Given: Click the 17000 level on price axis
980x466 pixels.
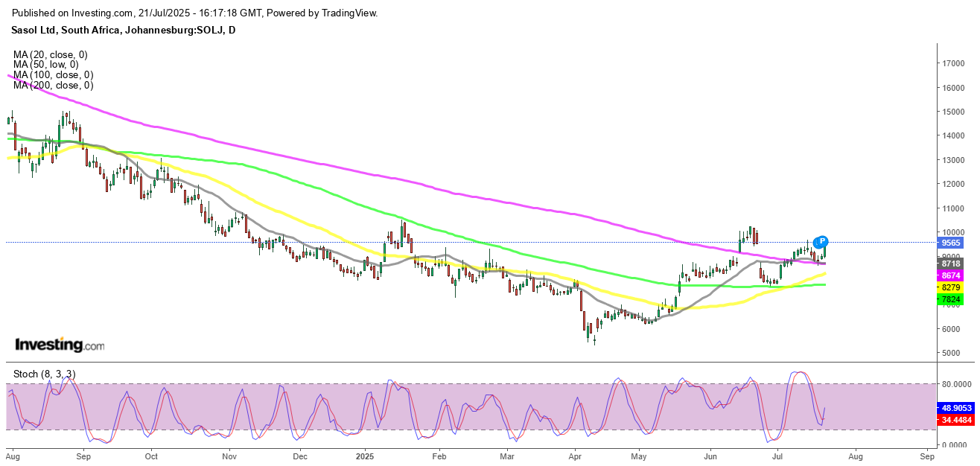Looking at the screenshot, I should [x=956, y=64].
